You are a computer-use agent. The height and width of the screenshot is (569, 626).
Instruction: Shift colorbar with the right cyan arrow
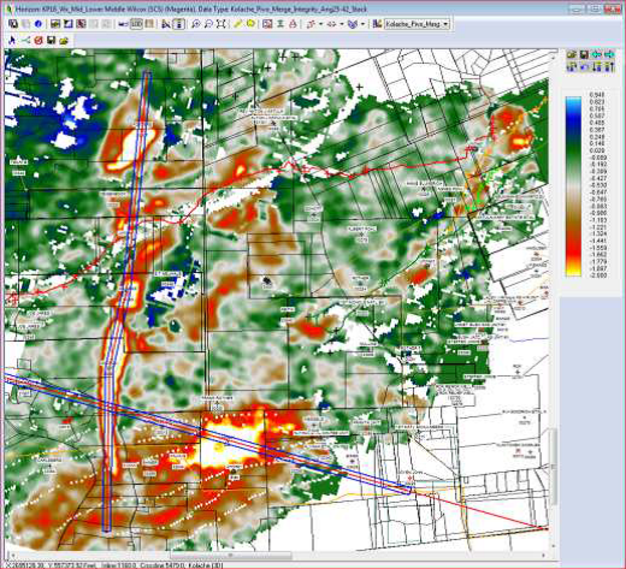tap(609, 54)
